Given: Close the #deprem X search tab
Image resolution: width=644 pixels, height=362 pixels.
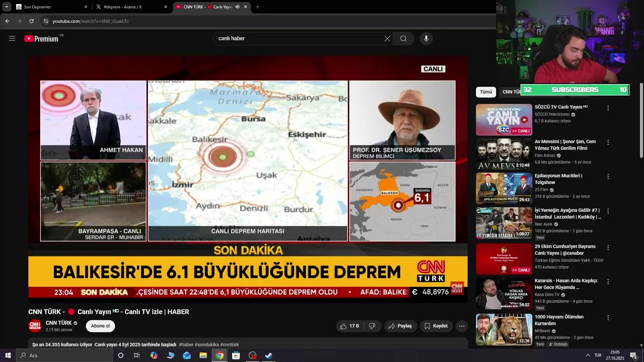Looking at the screenshot, I should [x=165, y=7].
